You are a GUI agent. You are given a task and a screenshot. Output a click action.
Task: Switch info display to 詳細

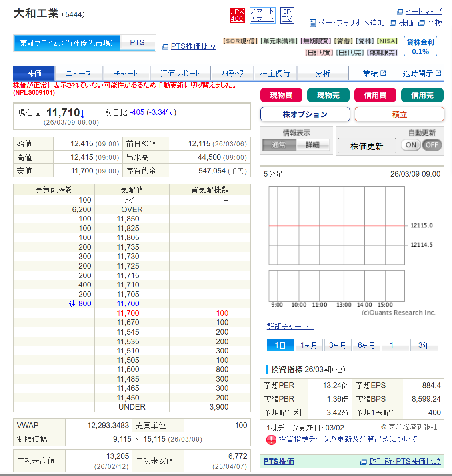tap(313, 145)
